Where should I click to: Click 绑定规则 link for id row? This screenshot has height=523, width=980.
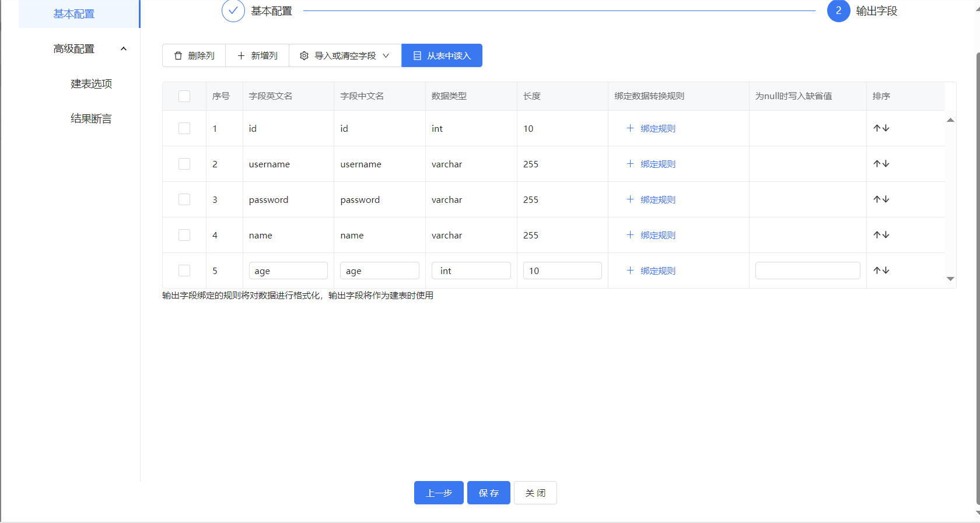tap(658, 128)
